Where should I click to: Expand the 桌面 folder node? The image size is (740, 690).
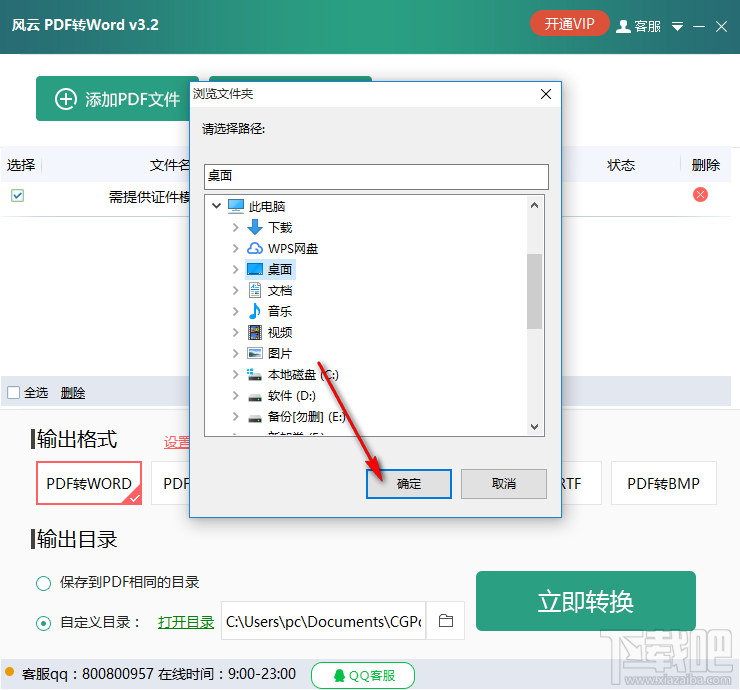[235, 269]
